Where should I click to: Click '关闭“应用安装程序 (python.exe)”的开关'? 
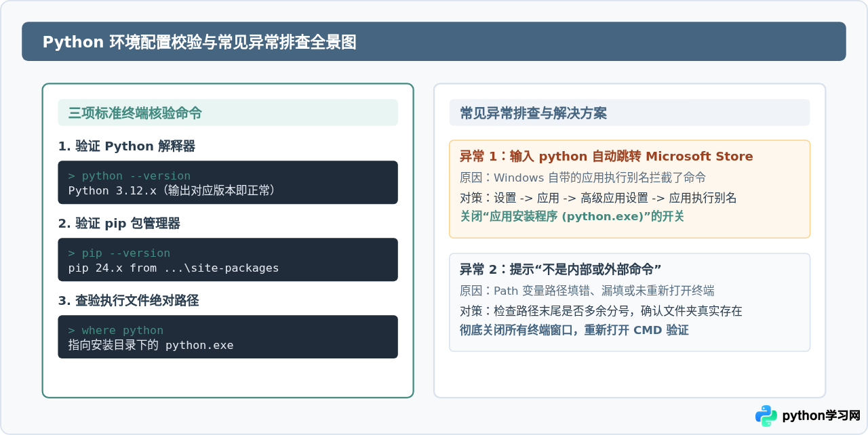point(572,217)
